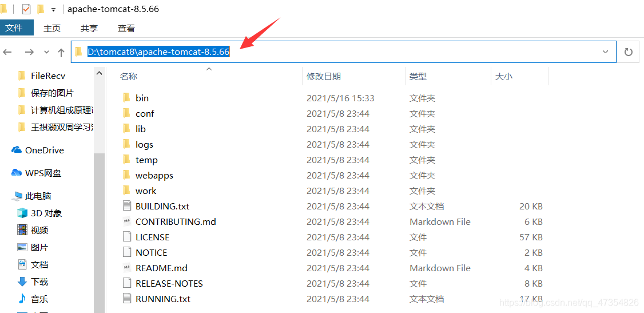Switch to the 主页 ribbon tab
The width and height of the screenshot is (644, 313).
click(x=52, y=29)
